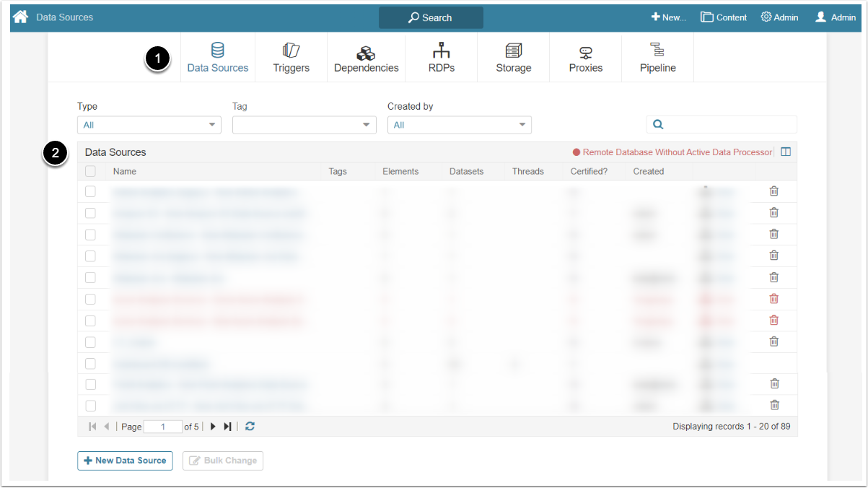Open the Search box in top bar
Screen dimensions: 868x488
tap(431, 17)
